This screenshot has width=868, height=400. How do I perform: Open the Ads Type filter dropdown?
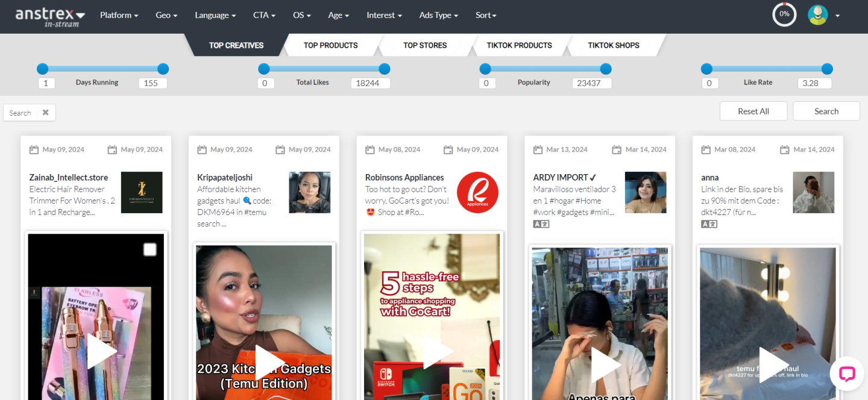pyautogui.click(x=438, y=16)
